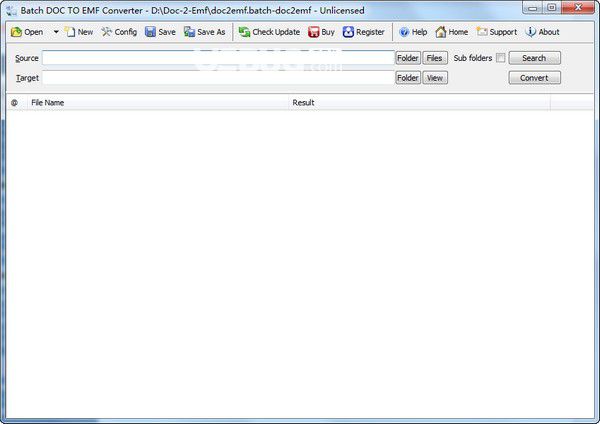Click inside the Source path field
This screenshot has width=600, height=424.
click(218, 58)
